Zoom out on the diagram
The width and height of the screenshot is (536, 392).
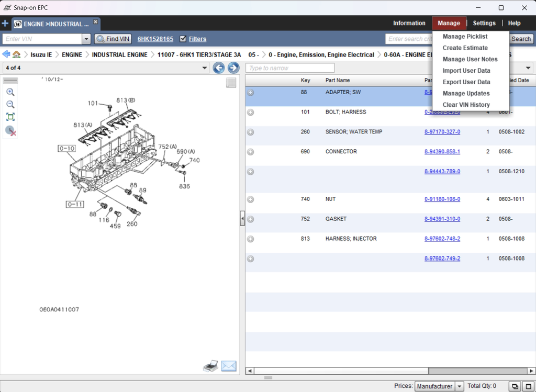10,104
